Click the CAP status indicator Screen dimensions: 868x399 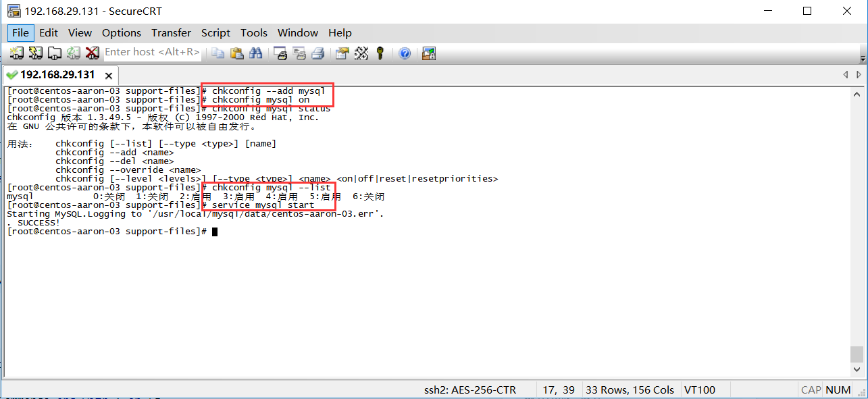[811, 390]
